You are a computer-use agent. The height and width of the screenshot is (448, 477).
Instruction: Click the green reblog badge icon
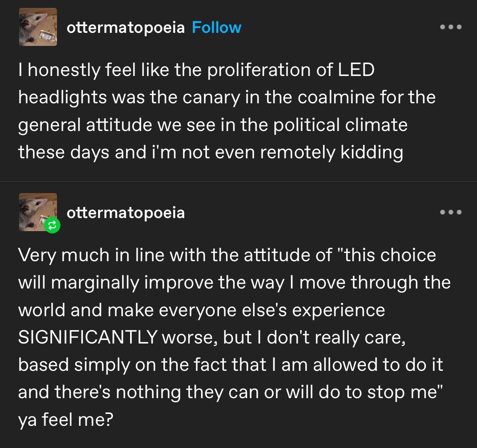pos(52,226)
